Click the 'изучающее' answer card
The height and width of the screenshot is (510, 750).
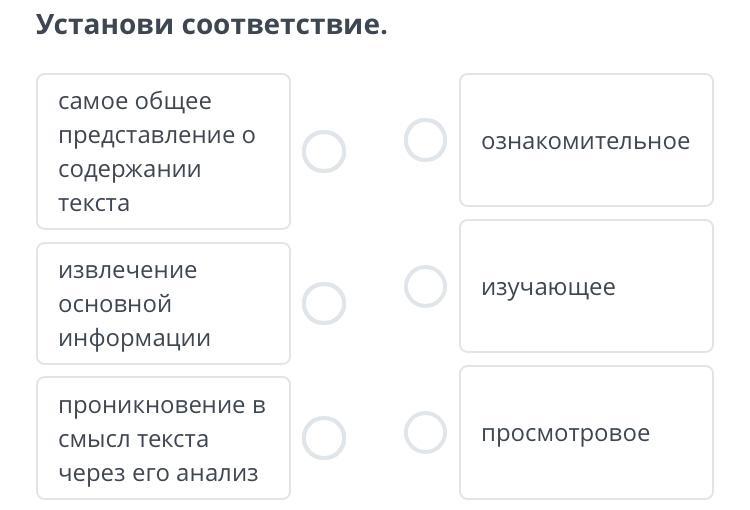coord(586,287)
